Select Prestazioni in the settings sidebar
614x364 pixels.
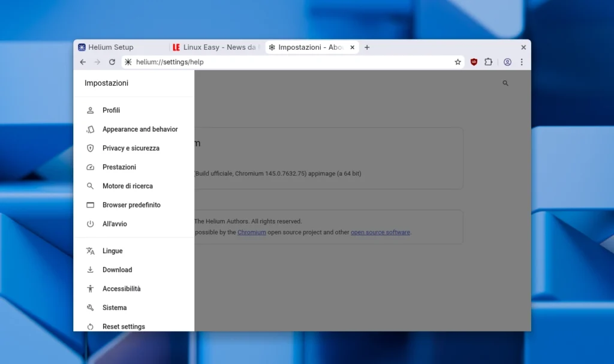[120, 167]
